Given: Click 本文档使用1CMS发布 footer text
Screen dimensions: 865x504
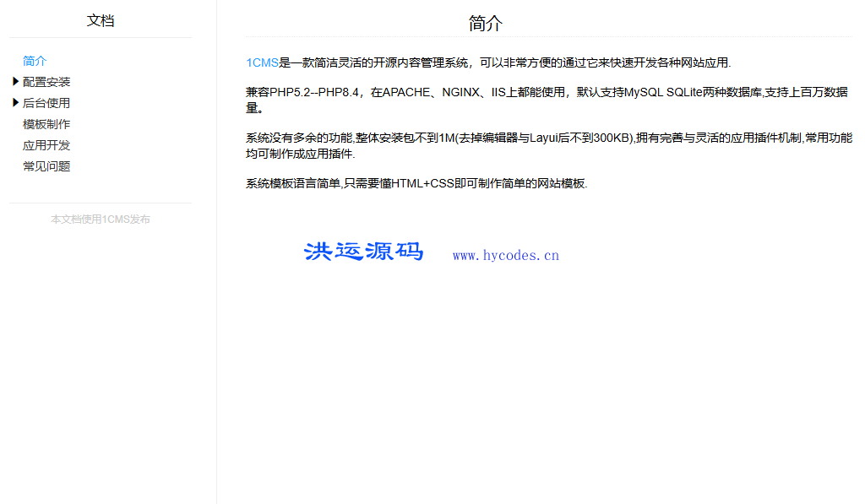Looking at the screenshot, I should tap(101, 219).
